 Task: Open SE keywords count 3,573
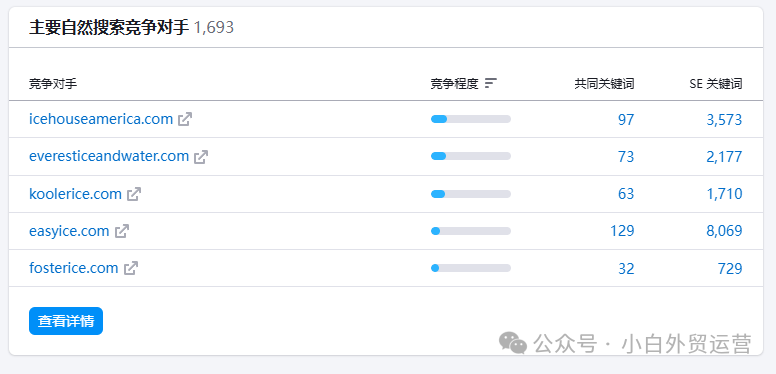click(724, 119)
